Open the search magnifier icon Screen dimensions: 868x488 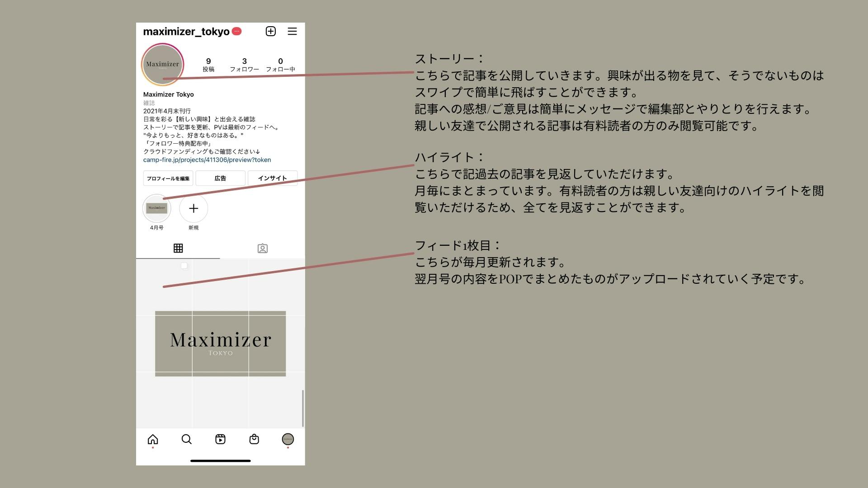[186, 439]
